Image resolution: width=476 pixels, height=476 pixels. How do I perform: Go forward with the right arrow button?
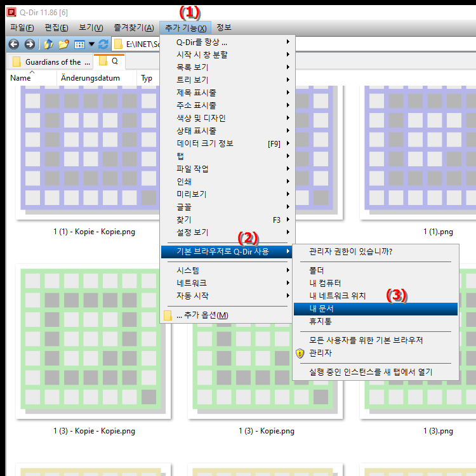coord(29,44)
